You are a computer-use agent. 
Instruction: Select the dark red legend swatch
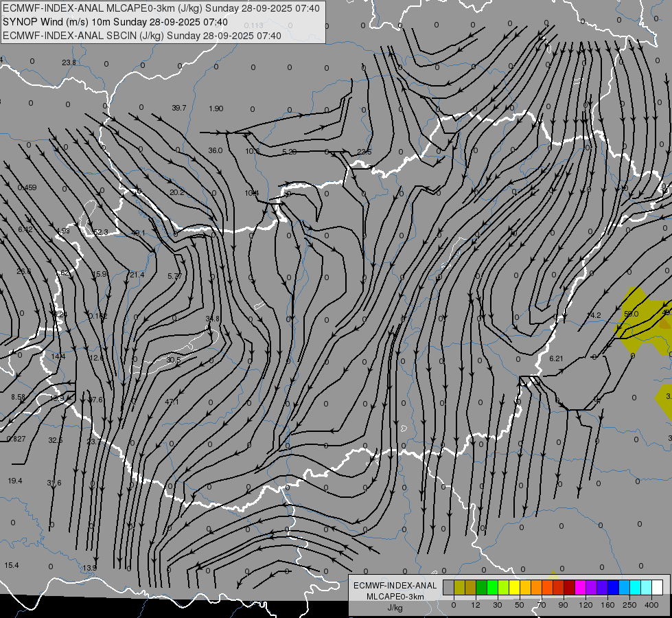pos(570,588)
